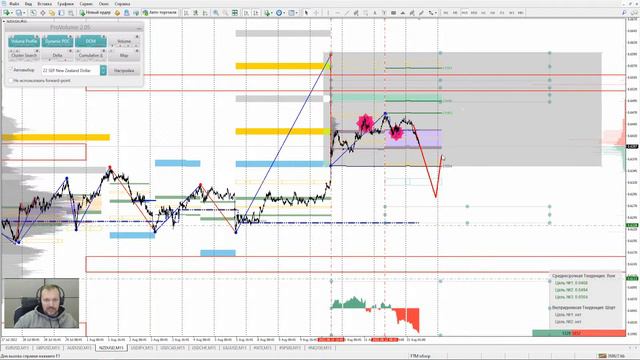Select the Fibonacci retracement tool
640x360 pixels.
coord(366,13)
